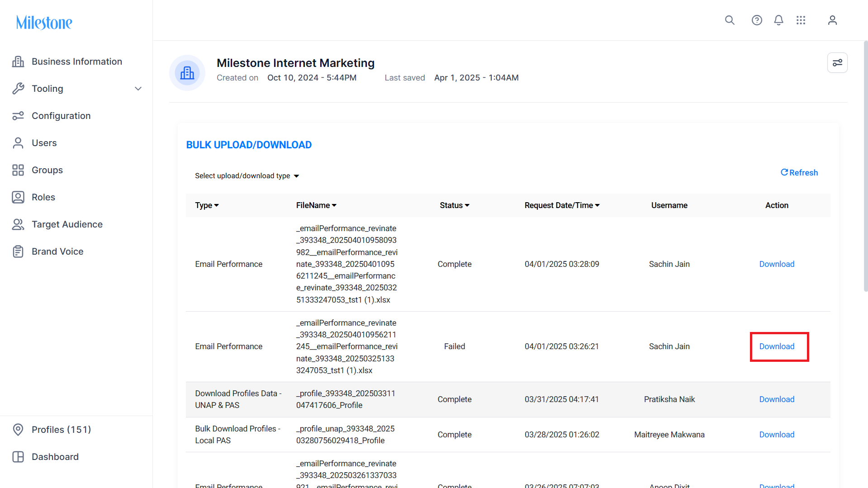Sort by the Request Date/Time column
The width and height of the screenshot is (868, 488).
pos(562,205)
